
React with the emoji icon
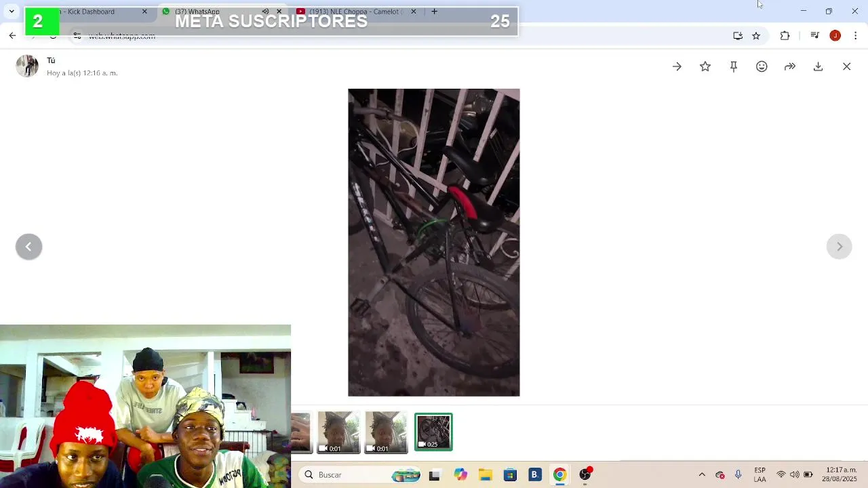[x=762, y=66]
